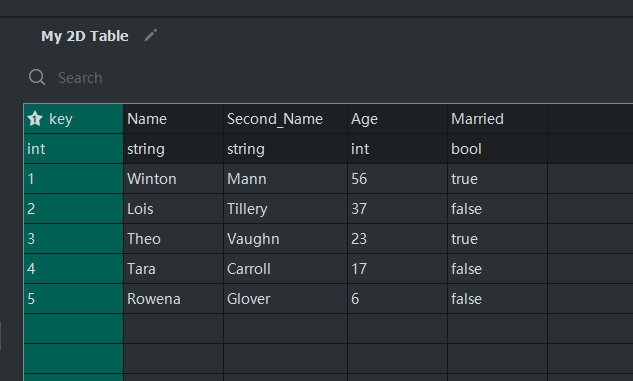Toggle the Married value for Tara
This screenshot has height=381, width=633.
(x=497, y=268)
